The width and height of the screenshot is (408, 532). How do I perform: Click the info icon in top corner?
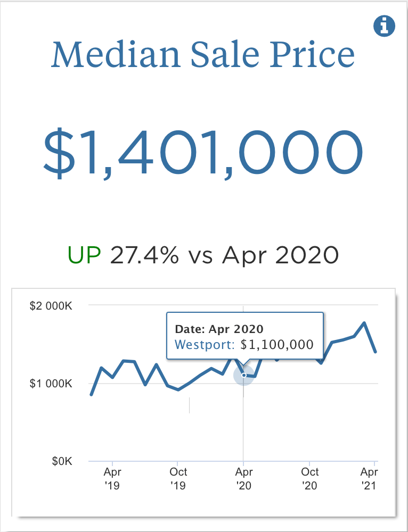coord(385,26)
